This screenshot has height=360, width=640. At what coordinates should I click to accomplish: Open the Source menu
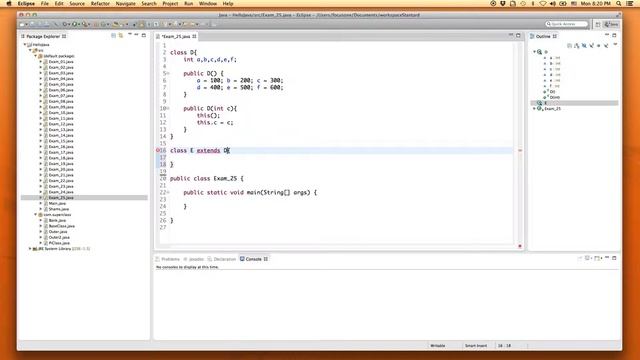[77, 3]
